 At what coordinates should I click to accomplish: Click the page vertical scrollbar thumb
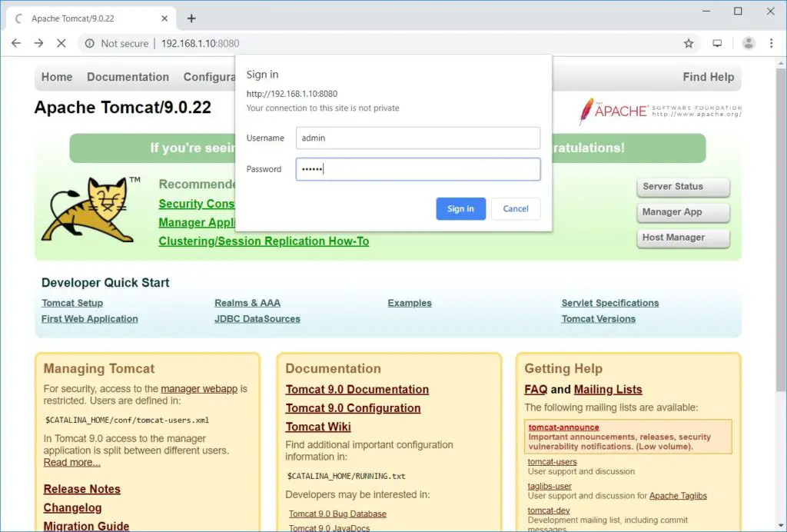pos(781,230)
